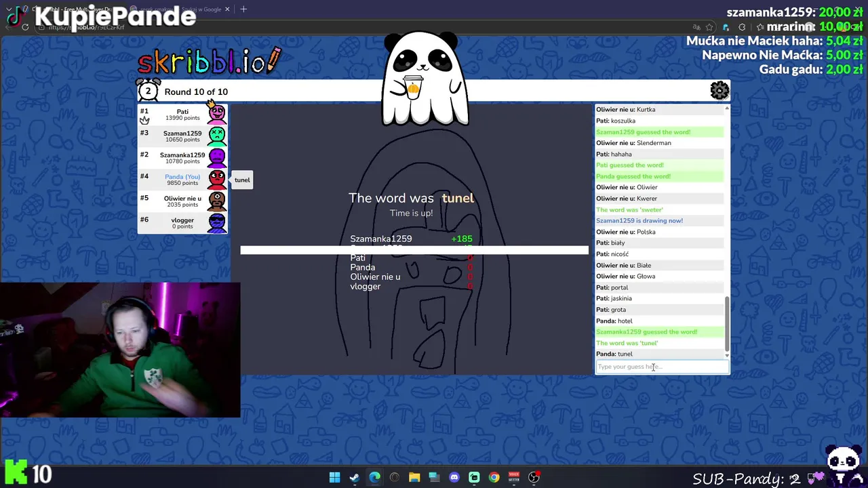The height and width of the screenshot is (488, 868).
Task: Click the 'Round 10 of 10' label
Action: (196, 91)
